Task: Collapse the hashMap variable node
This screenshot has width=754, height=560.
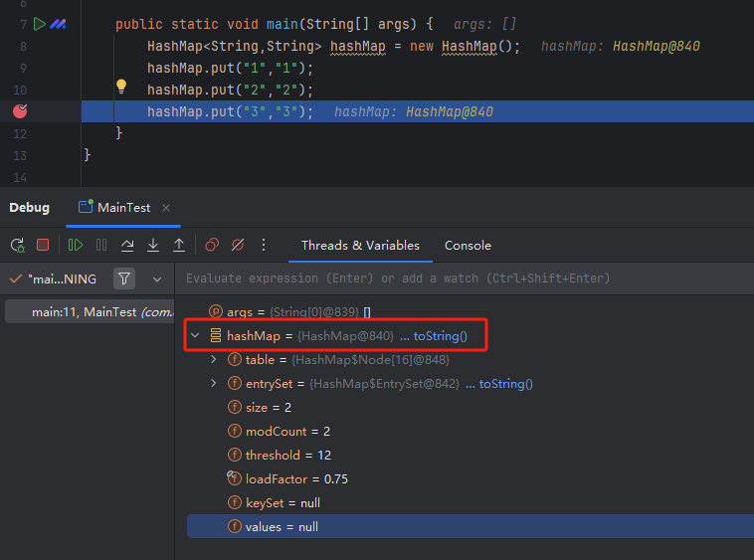Action: click(196, 336)
